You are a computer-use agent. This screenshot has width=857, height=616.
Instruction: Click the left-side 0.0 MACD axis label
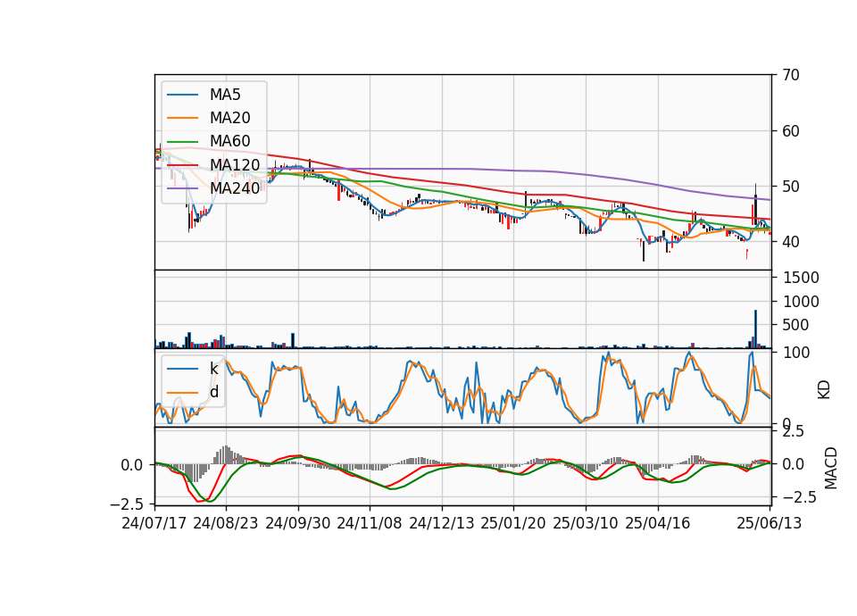pos(131,465)
